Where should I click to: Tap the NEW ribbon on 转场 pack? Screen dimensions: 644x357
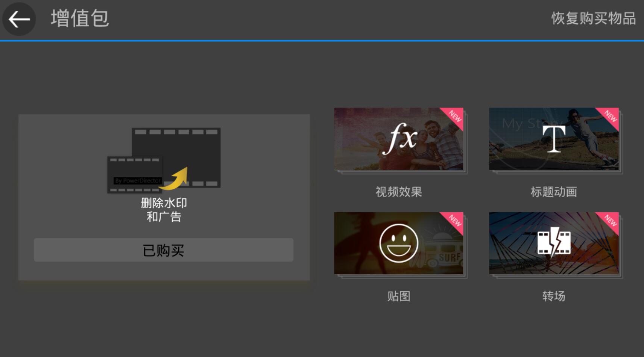point(609,221)
